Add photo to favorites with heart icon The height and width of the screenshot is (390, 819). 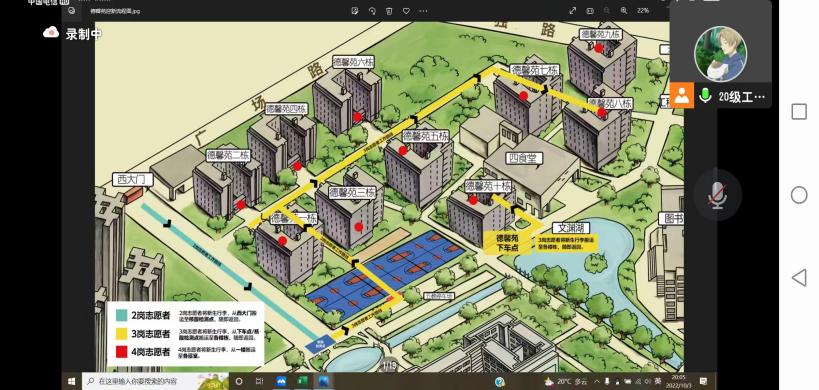click(x=406, y=11)
